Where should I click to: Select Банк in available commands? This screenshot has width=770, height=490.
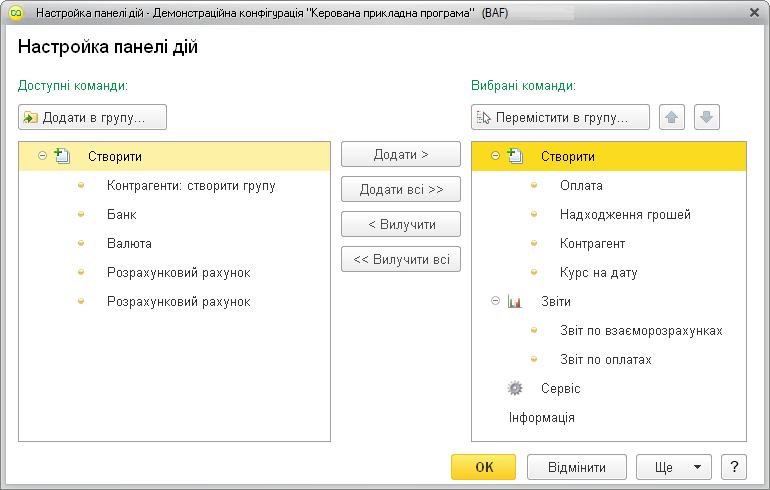pyautogui.click(x=174, y=214)
